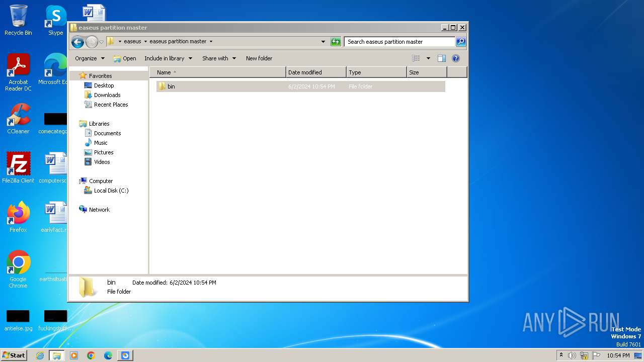Toggle the preview pane icon
Viewport: 644px width, 362px height.
click(x=442, y=58)
